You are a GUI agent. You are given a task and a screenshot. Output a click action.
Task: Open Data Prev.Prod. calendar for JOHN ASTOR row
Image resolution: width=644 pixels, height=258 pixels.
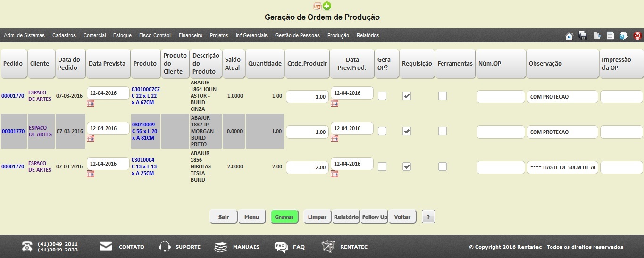(335, 103)
